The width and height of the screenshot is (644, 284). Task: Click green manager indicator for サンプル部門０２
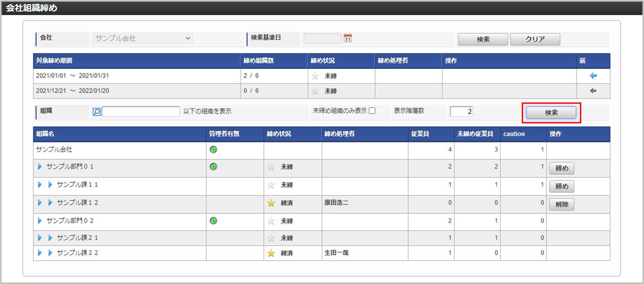213,221
